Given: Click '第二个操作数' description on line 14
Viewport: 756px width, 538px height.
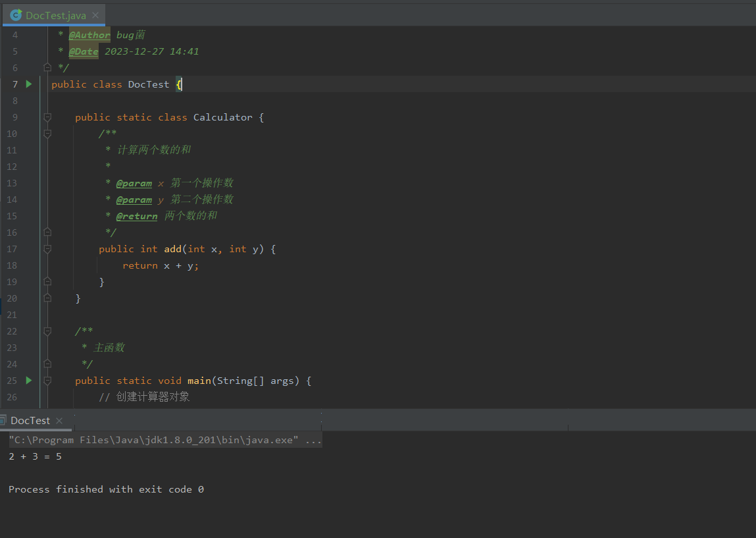Looking at the screenshot, I should (202, 200).
